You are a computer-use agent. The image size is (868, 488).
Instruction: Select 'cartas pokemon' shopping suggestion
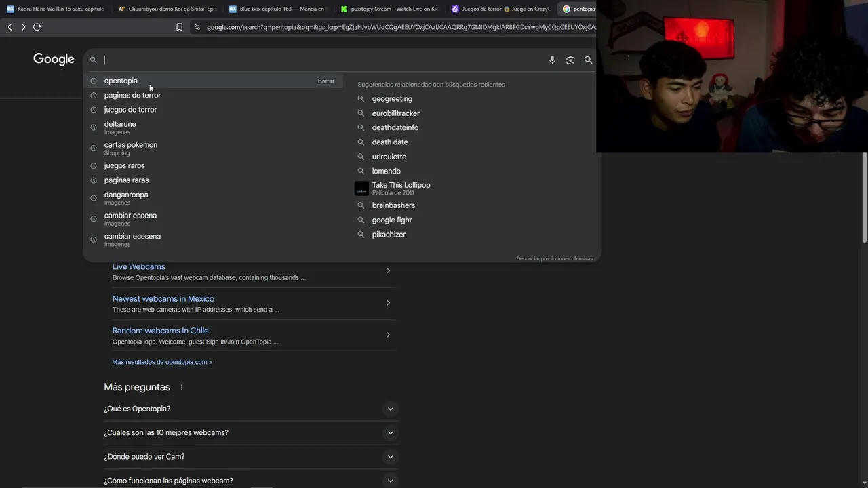pos(130,148)
